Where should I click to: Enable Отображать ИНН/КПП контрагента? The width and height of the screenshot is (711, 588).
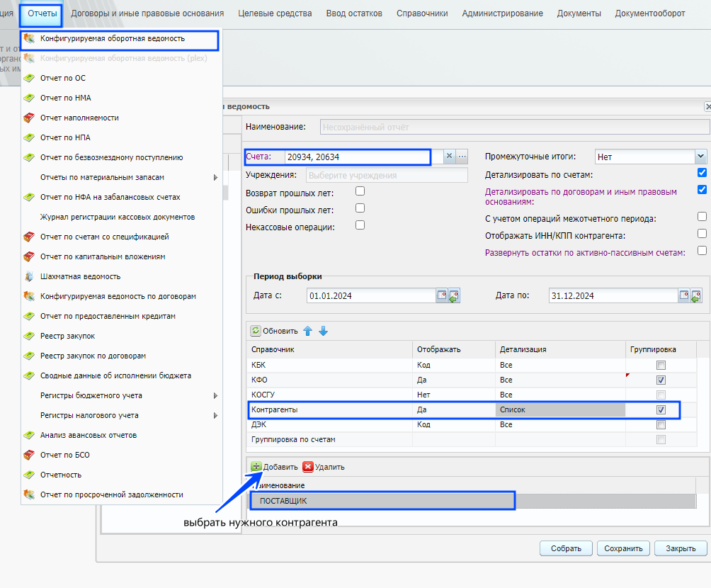(702, 234)
